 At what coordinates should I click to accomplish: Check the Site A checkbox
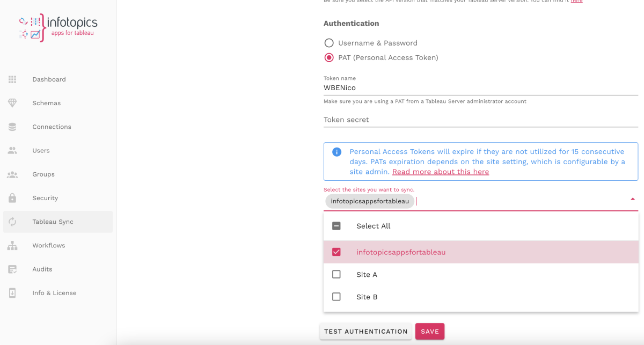click(x=336, y=274)
